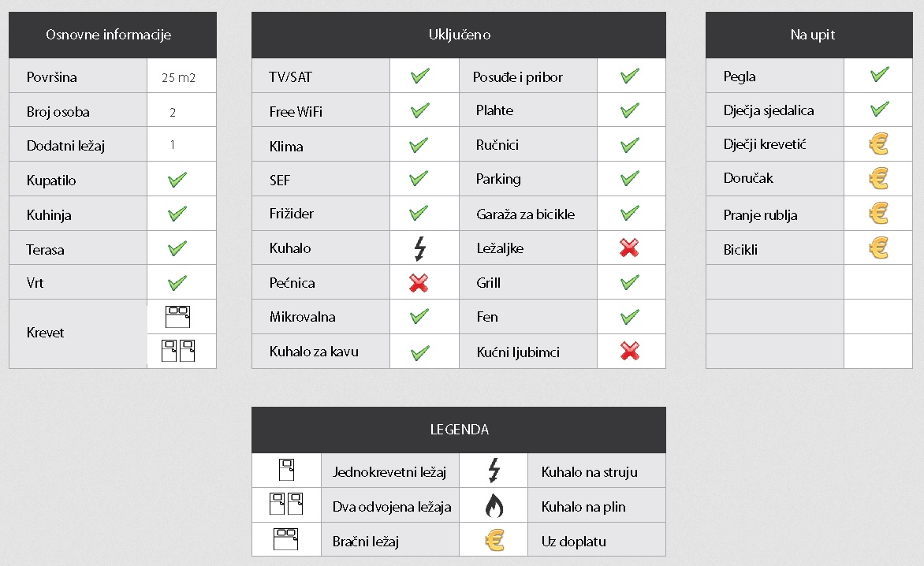Click the flame icon for Kuhalo na plin
The height and width of the screenshot is (566, 924).
tap(494, 505)
